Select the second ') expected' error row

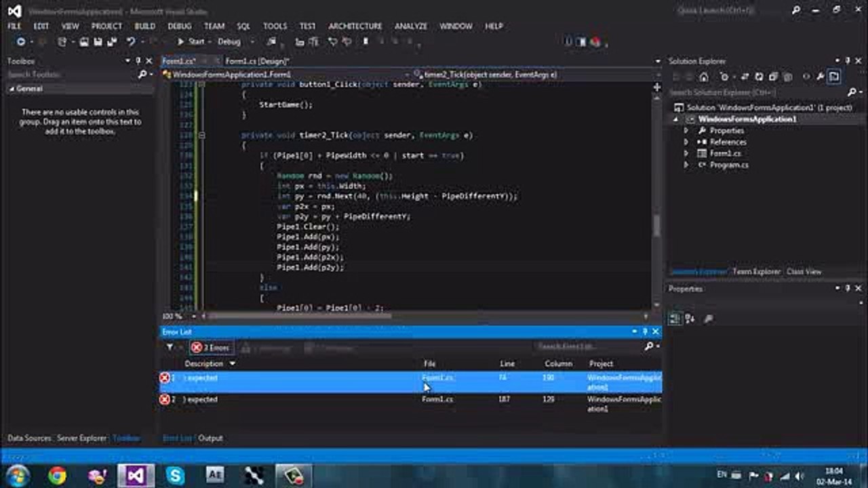(x=410, y=404)
